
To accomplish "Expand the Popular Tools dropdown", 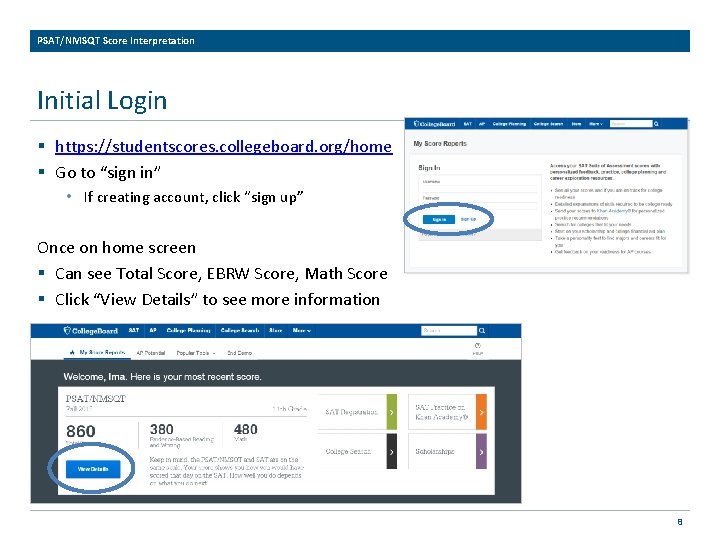I will click(196, 353).
